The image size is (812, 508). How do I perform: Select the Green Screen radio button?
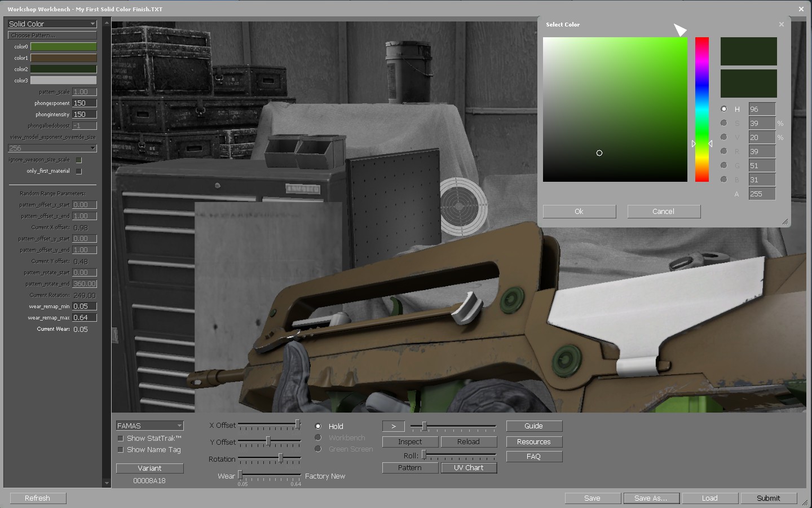[318, 449]
